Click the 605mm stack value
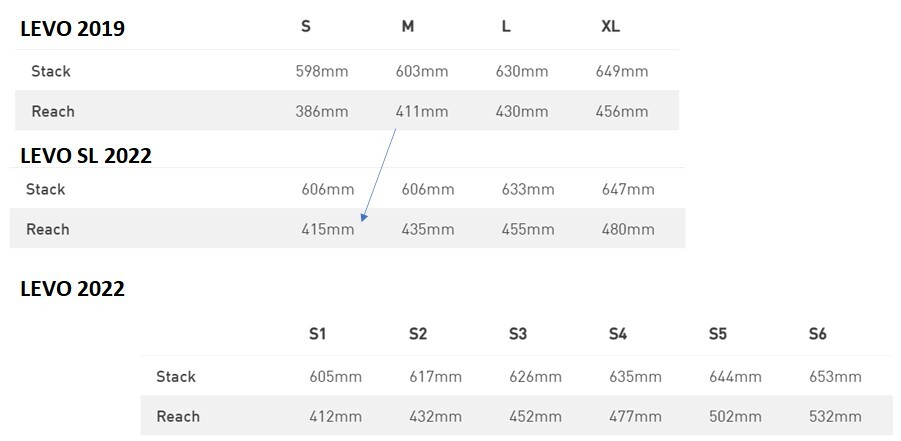 [x=335, y=377]
